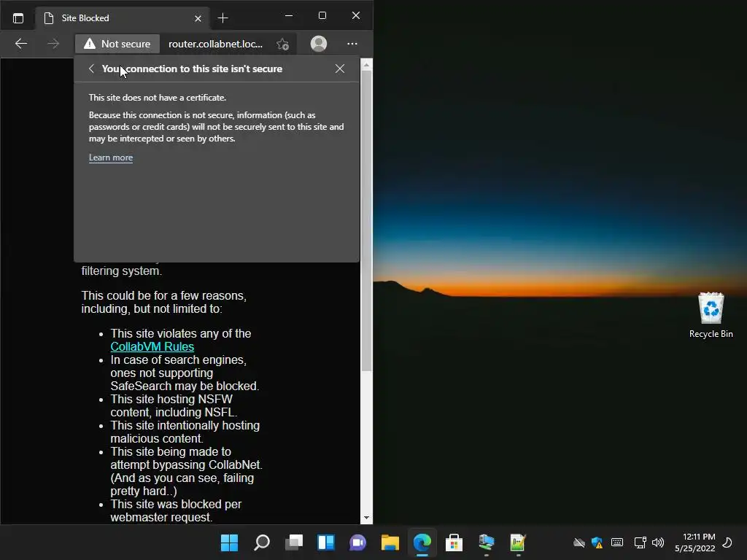Screen dimensions: 747x560
Task: Open Edge Settings and more menu
Action: [x=352, y=44]
